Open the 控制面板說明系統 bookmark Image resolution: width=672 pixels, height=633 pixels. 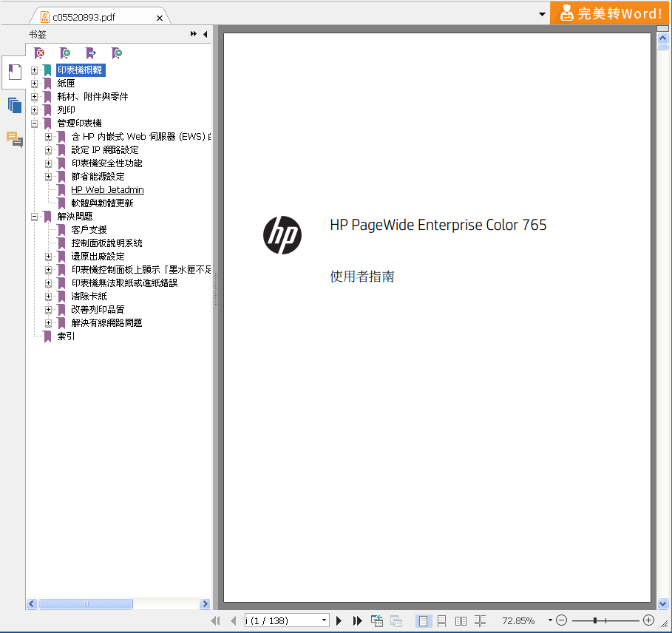tap(106, 243)
